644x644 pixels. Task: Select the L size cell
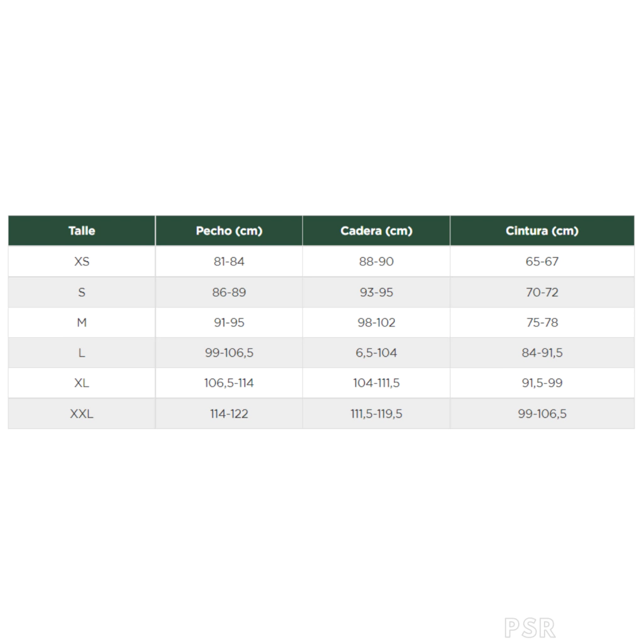[x=82, y=353]
